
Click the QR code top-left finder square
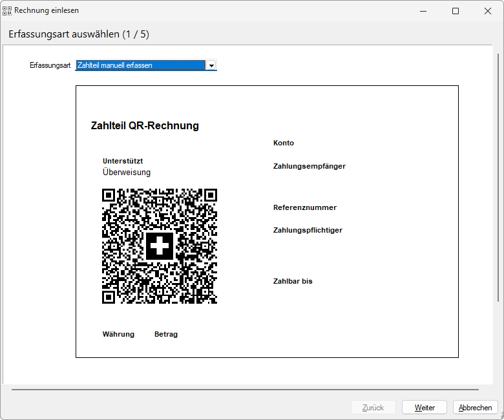point(109,195)
